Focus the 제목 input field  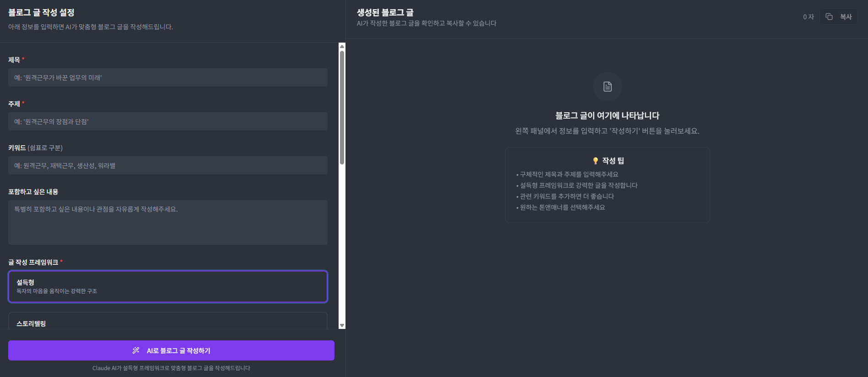click(168, 77)
